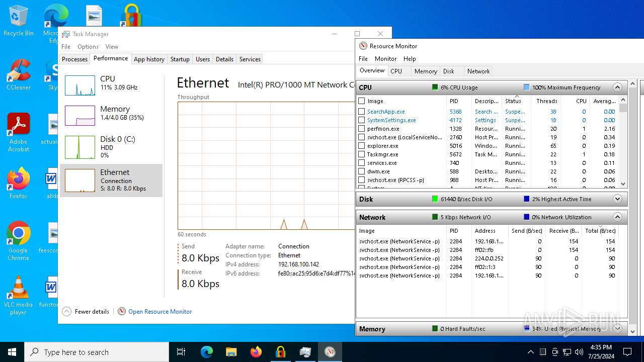Open the Recycle Bin desktop icon
Screen dimensions: 644x362
click(x=18, y=21)
